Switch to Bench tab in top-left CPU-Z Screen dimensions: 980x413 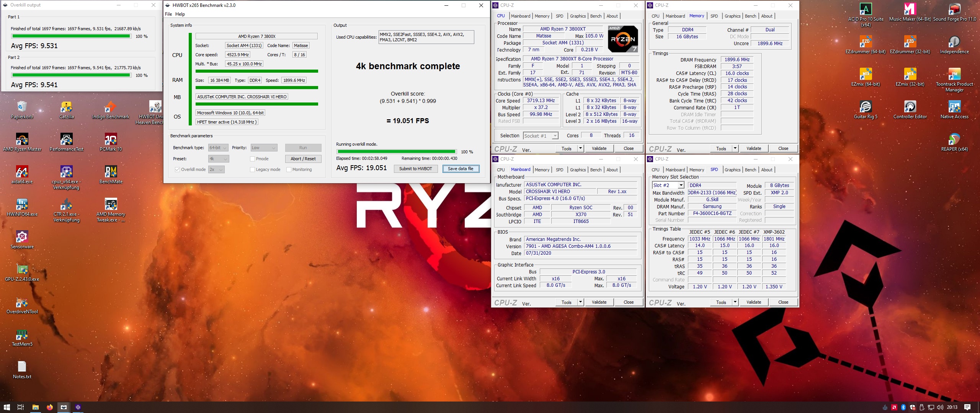pos(596,16)
